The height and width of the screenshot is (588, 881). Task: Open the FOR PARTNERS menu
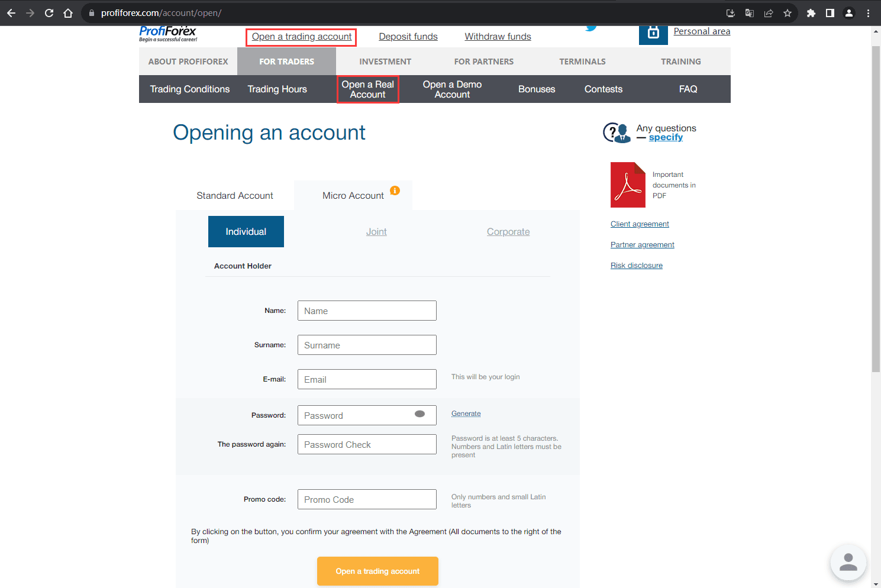tap(484, 62)
